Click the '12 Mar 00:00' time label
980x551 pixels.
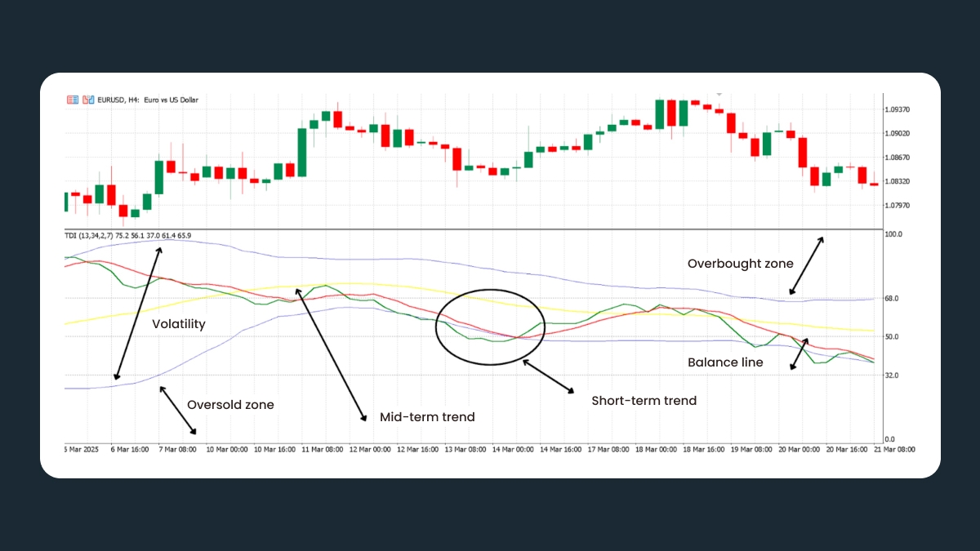(370, 449)
